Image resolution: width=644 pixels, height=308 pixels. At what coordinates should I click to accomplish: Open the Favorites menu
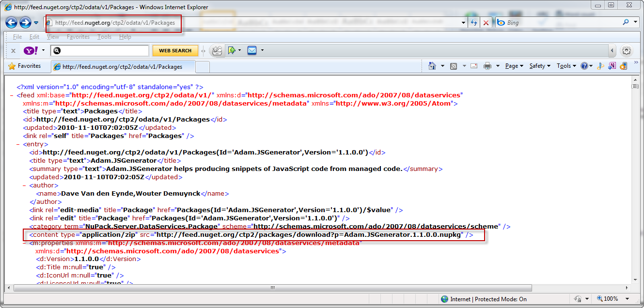(x=78, y=37)
